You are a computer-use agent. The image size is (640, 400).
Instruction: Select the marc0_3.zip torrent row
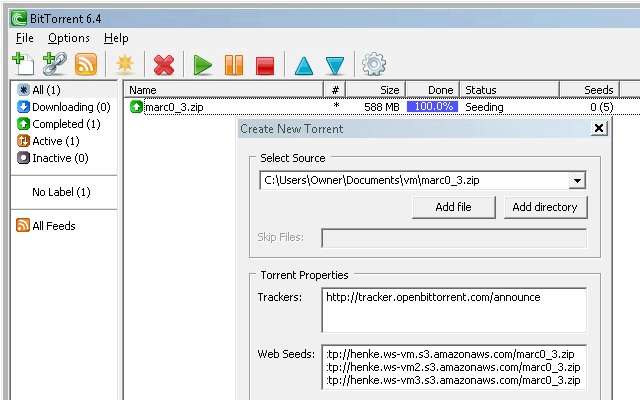pos(384,107)
